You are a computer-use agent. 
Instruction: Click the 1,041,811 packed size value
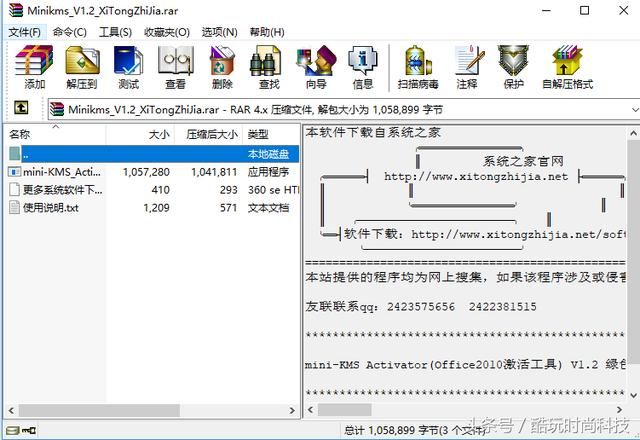pyautogui.click(x=214, y=172)
